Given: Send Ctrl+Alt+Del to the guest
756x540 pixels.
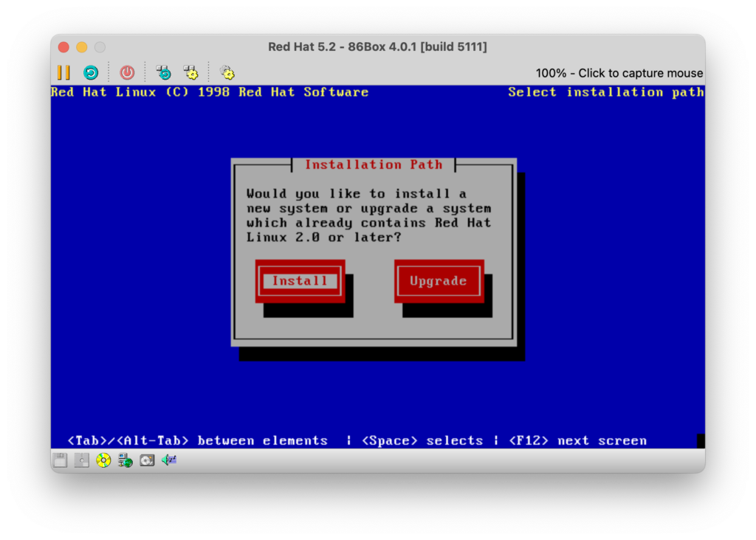Looking at the screenshot, I should point(163,73).
